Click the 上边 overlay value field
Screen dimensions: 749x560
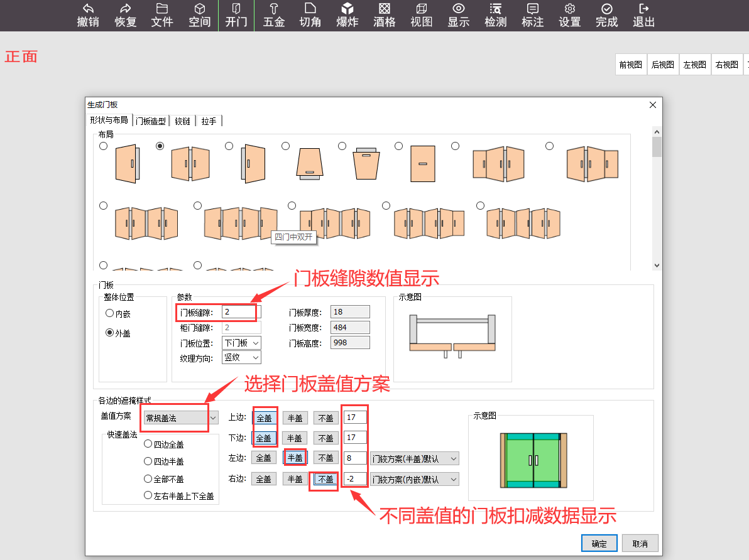click(355, 417)
